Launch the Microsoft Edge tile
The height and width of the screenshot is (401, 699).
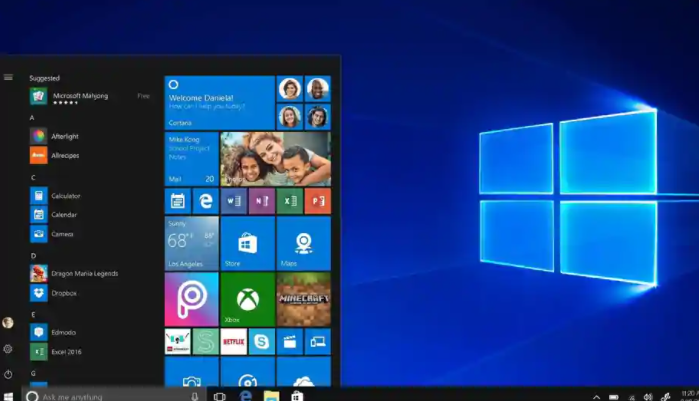coord(206,201)
